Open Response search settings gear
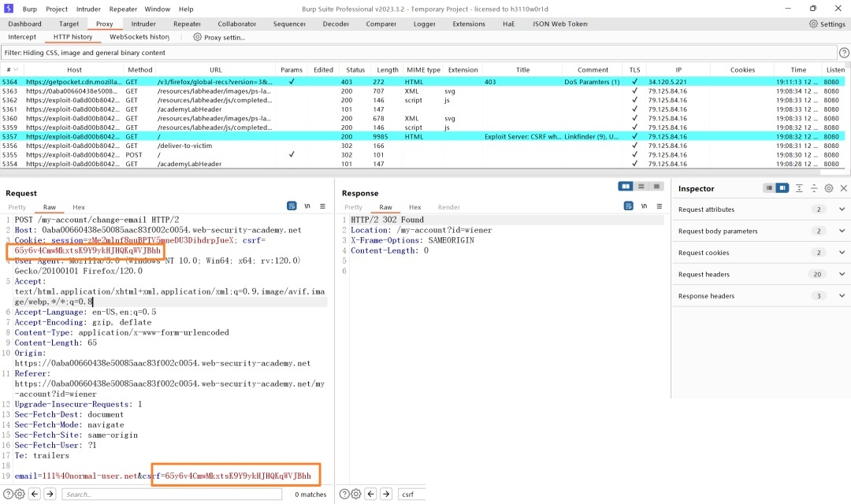This screenshot has height=504, width=851. 355,495
